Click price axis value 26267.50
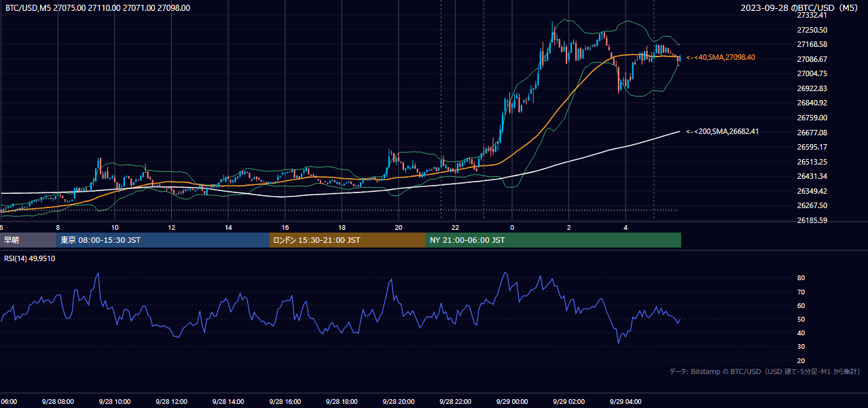The width and height of the screenshot is (868, 408). (x=812, y=205)
